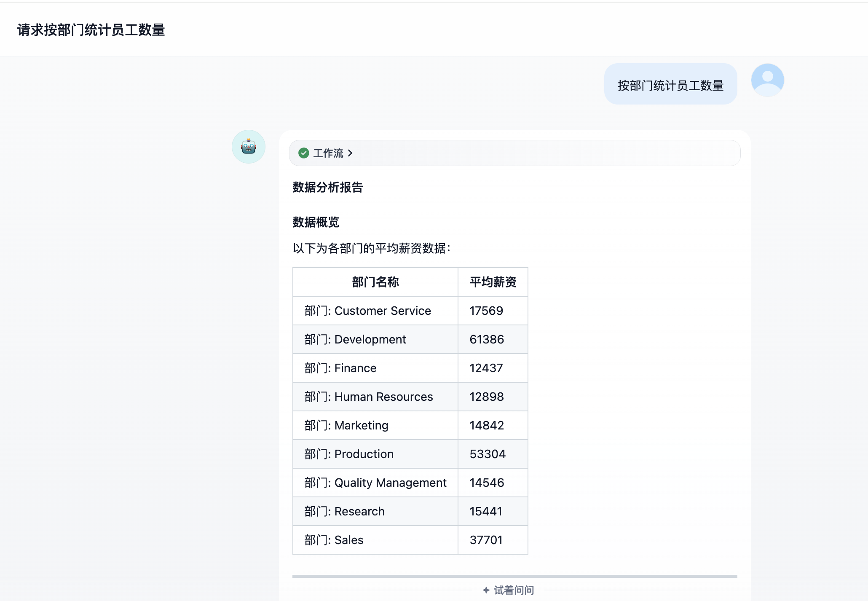Click the 工作流 label text
Image resolution: width=868 pixels, height=601 pixels.
click(x=327, y=153)
